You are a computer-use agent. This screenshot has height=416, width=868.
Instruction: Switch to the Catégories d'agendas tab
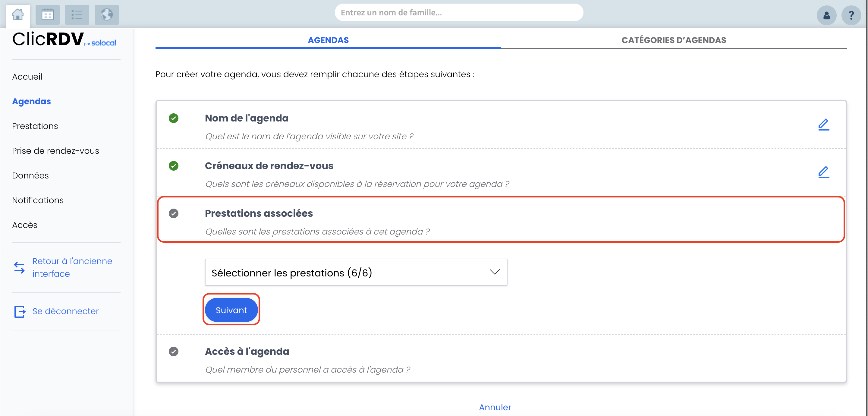tap(674, 40)
